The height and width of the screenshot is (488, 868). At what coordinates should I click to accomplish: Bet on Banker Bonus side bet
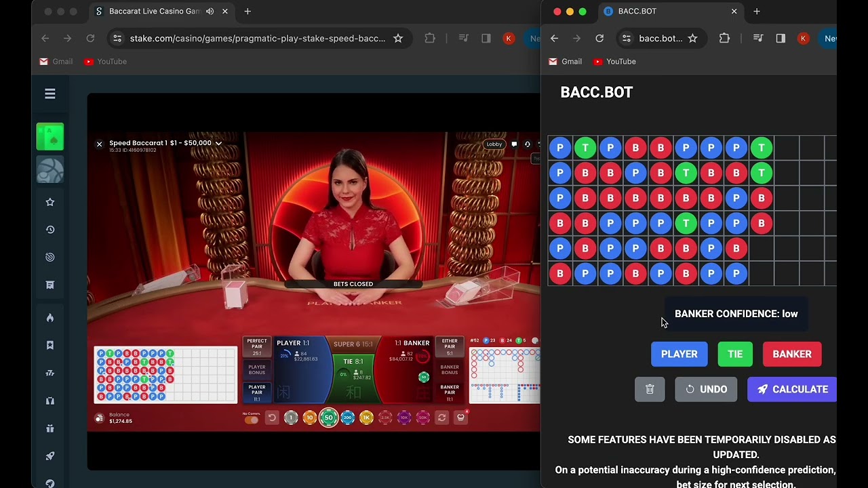[x=450, y=370]
